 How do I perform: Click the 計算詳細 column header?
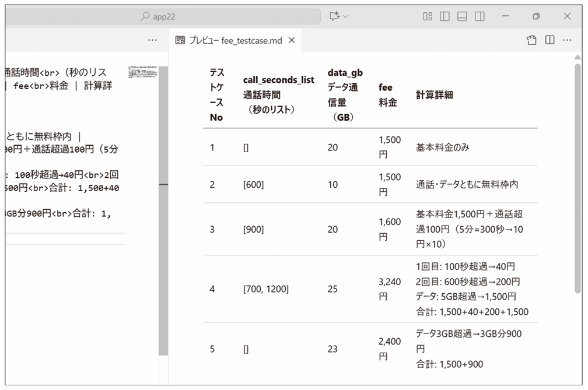pyautogui.click(x=434, y=95)
